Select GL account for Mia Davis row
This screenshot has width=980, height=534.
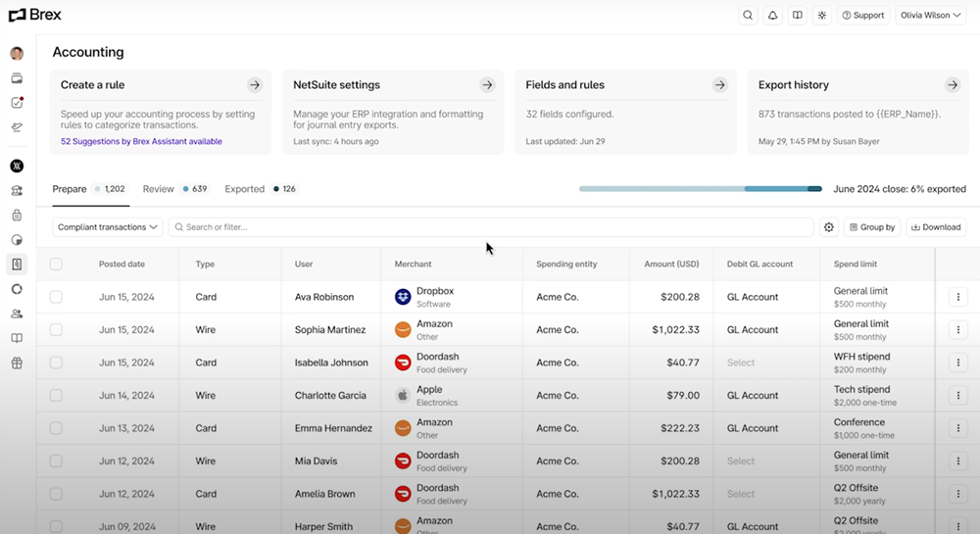[x=741, y=461]
